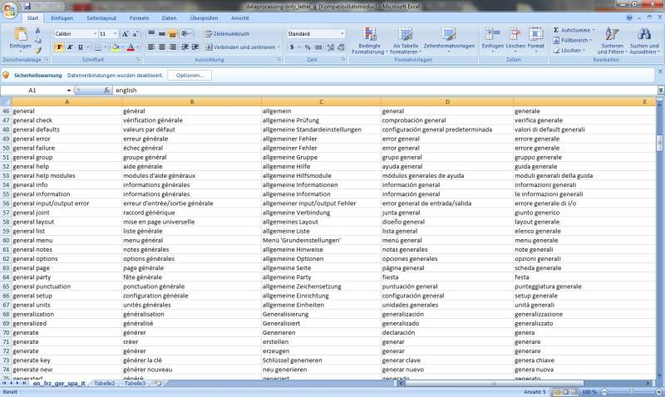Decrease font size with the small A

tap(135, 34)
